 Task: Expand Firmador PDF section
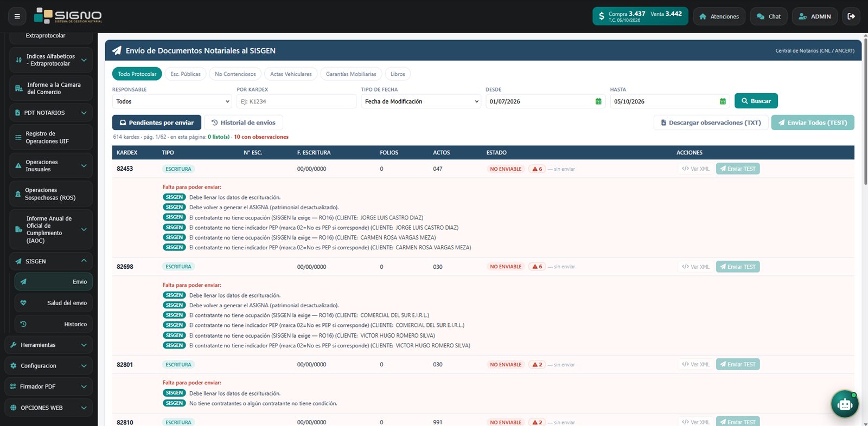[x=48, y=386]
